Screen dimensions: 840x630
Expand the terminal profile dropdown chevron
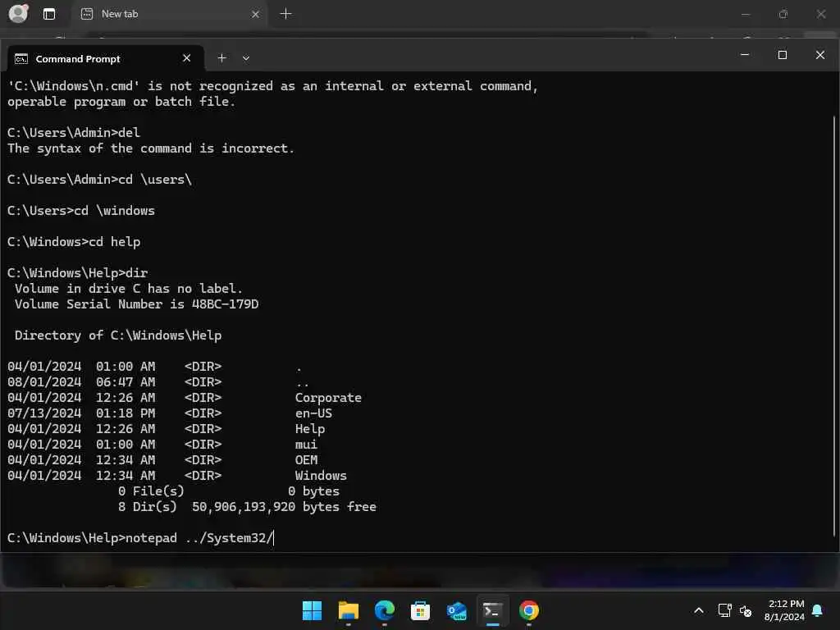(246, 58)
